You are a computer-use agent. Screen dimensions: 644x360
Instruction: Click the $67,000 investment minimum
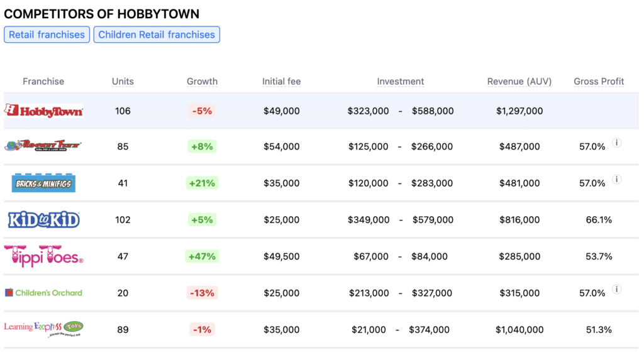[371, 256]
